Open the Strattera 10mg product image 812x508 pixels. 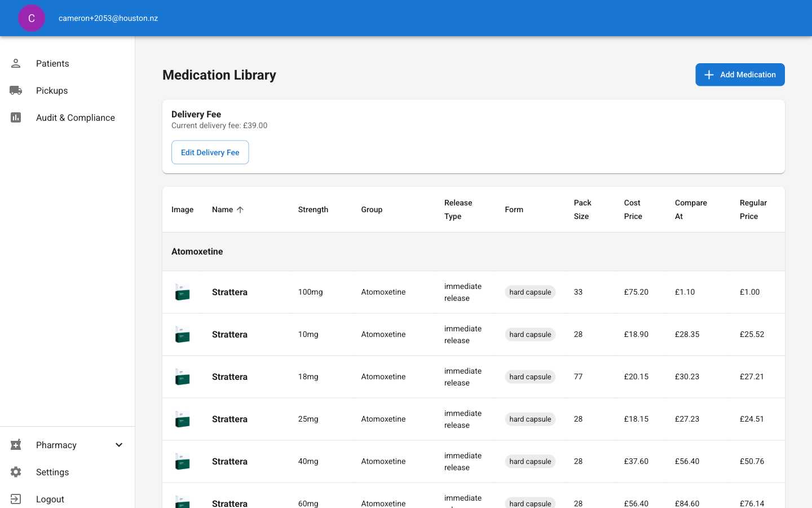coord(182,334)
